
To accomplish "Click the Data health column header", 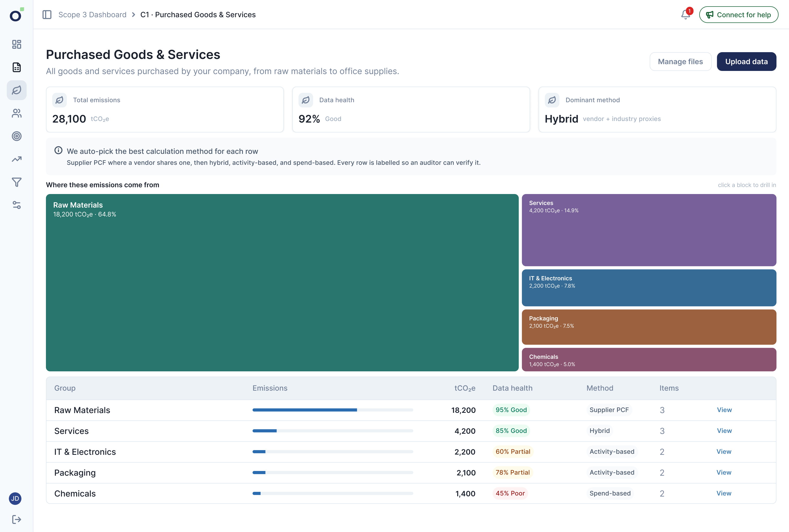I will (512, 388).
